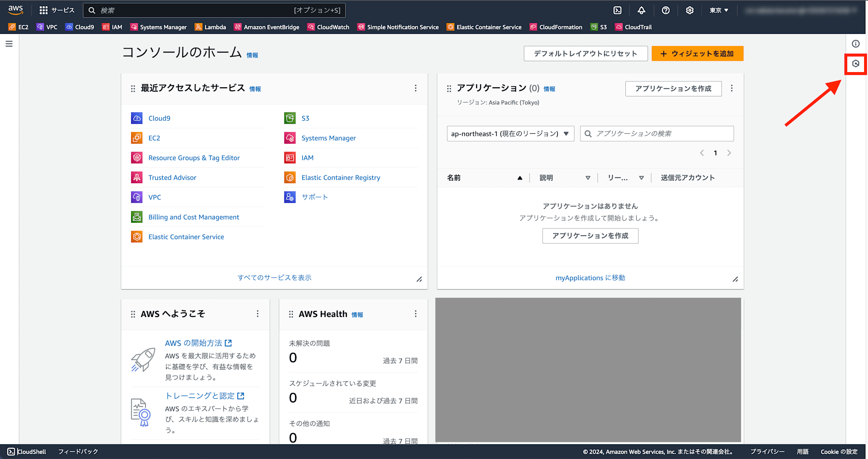The width and height of the screenshot is (868, 459).
Task: Open Elastic Container Service in the favorites bar
Action: point(484,27)
